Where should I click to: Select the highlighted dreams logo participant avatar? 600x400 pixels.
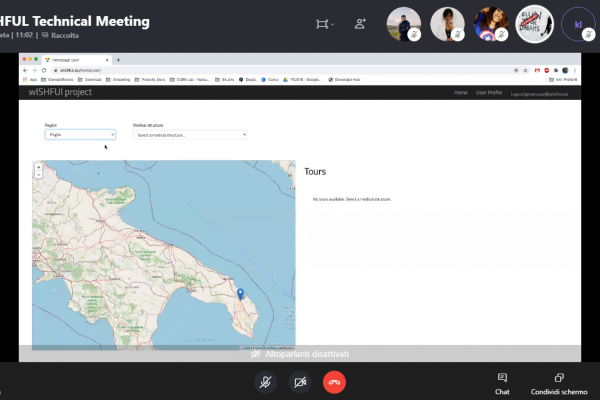[535, 24]
